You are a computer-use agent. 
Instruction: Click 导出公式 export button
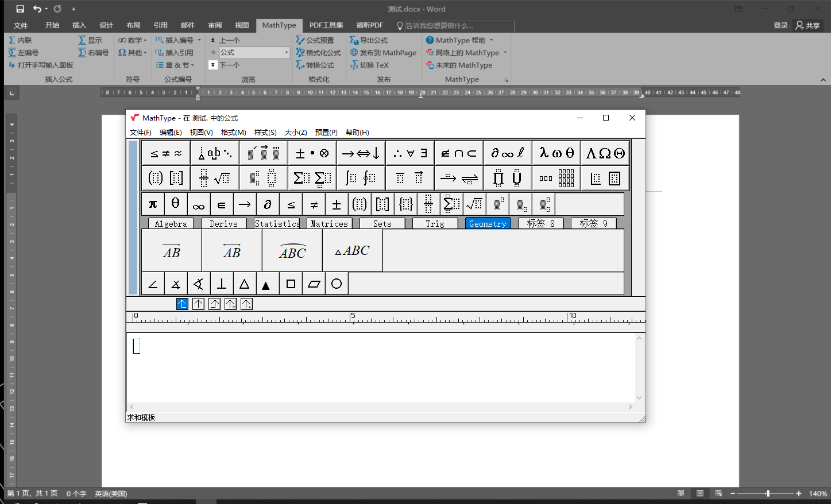coord(369,40)
